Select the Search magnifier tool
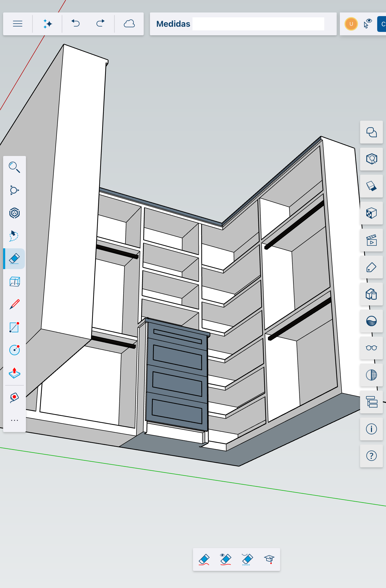386x588 pixels. pyautogui.click(x=14, y=167)
